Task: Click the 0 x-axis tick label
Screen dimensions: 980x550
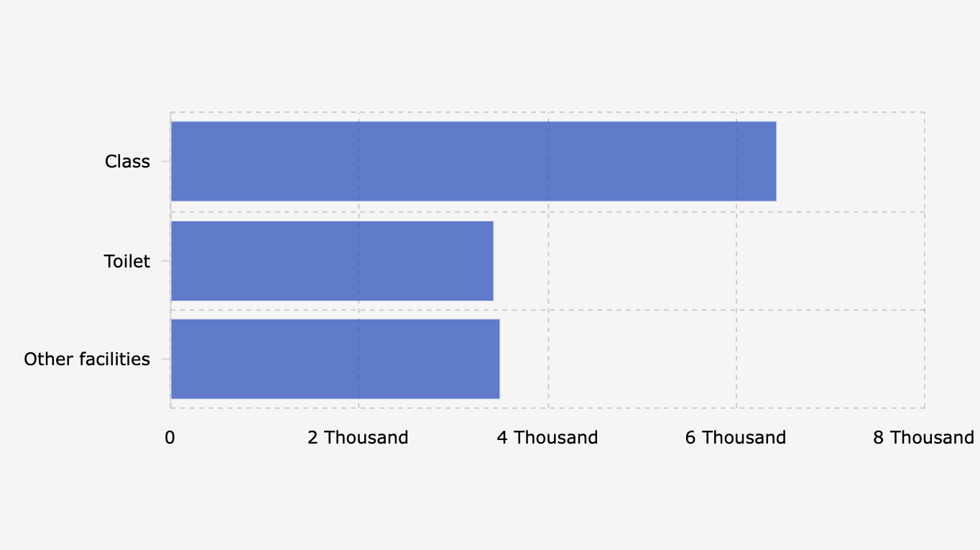Action: 170,438
